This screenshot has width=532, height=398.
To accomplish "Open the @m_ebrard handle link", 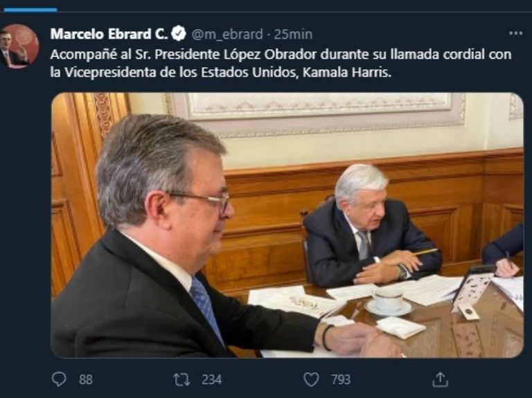I will pyautogui.click(x=227, y=34).
